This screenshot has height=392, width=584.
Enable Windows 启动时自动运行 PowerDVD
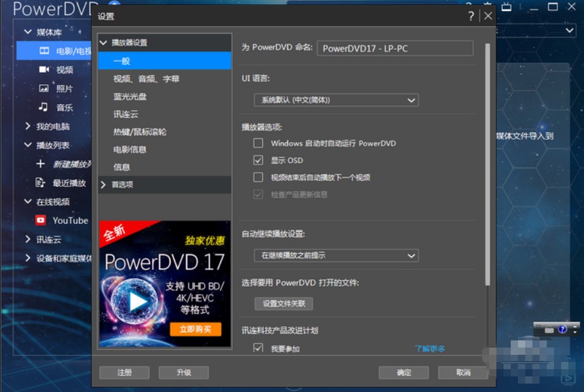pyautogui.click(x=258, y=143)
